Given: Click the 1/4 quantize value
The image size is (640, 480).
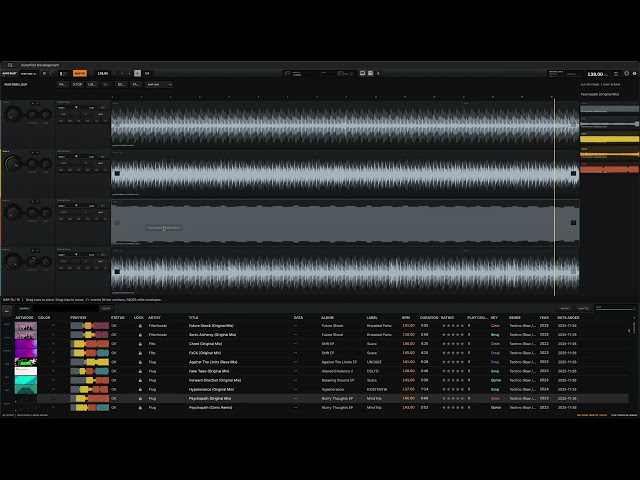Looking at the screenshot, I should tap(147, 73).
